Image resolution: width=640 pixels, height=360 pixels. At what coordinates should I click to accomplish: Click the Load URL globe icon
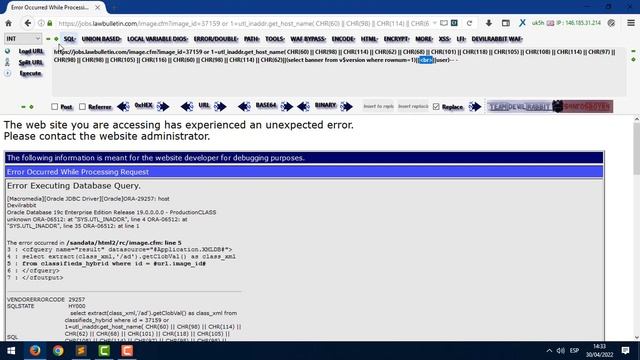[7, 51]
